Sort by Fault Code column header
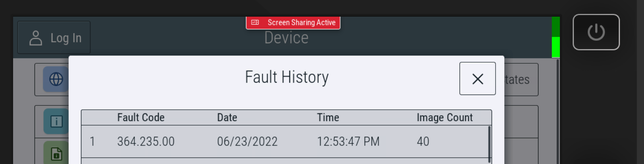644x164 pixels. tap(140, 118)
